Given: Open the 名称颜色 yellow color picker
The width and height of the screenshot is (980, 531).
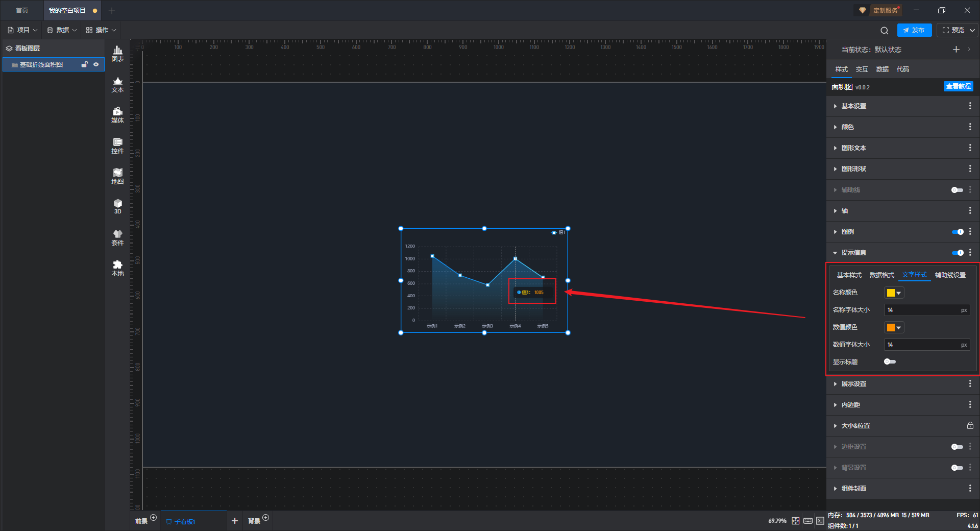Looking at the screenshot, I should point(894,293).
